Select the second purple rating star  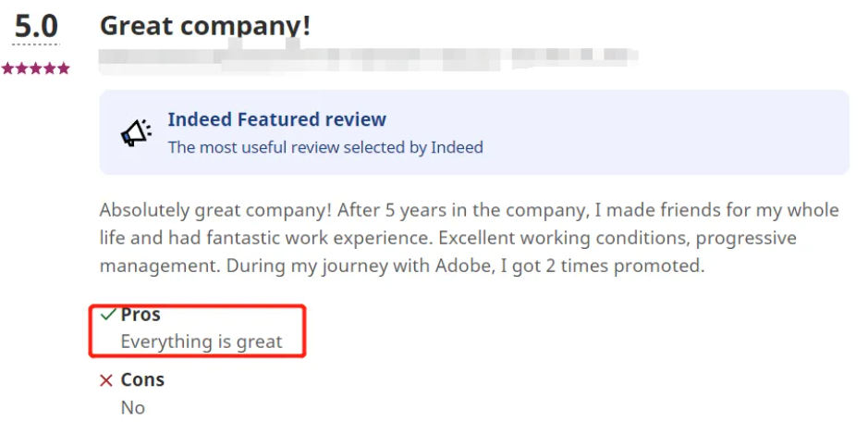point(21,68)
